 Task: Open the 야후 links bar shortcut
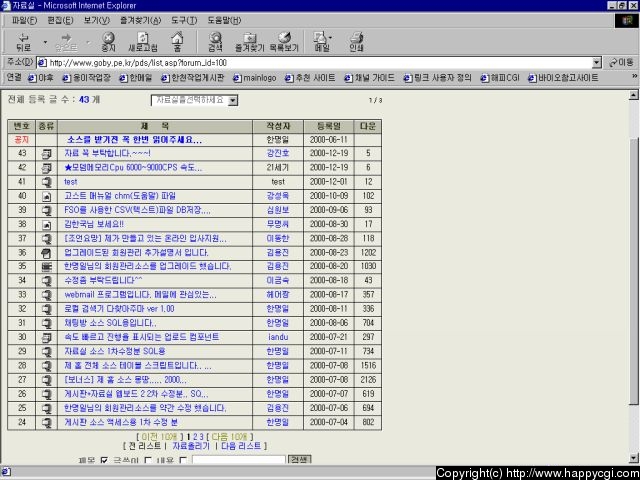[x=41, y=78]
